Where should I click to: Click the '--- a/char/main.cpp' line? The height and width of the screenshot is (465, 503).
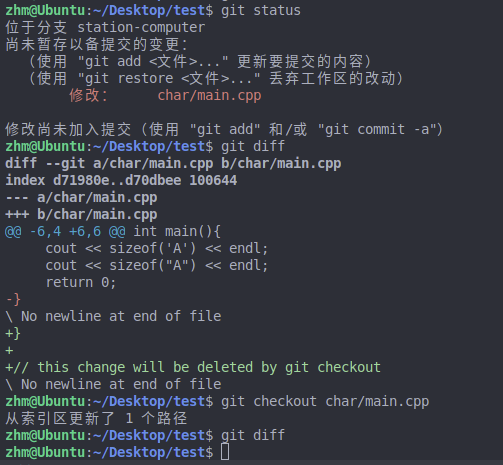click(81, 197)
